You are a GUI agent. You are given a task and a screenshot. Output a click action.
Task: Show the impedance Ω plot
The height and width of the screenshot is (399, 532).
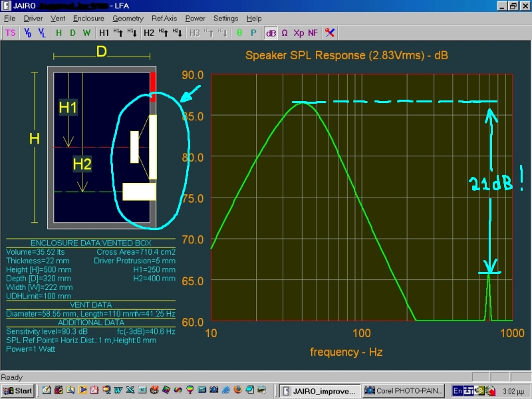tap(285, 33)
